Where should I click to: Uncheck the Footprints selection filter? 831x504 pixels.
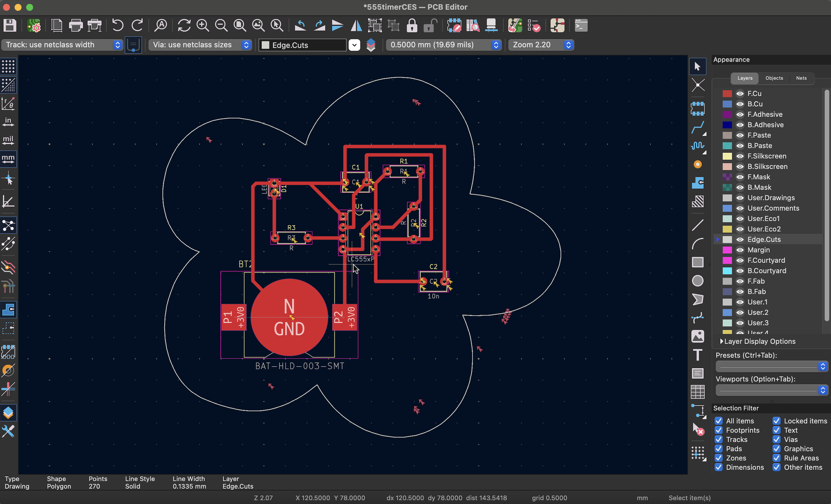tap(719, 430)
